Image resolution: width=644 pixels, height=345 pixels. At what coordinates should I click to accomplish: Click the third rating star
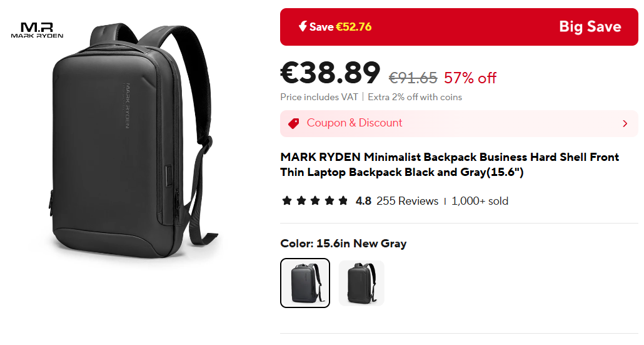tap(315, 200)
